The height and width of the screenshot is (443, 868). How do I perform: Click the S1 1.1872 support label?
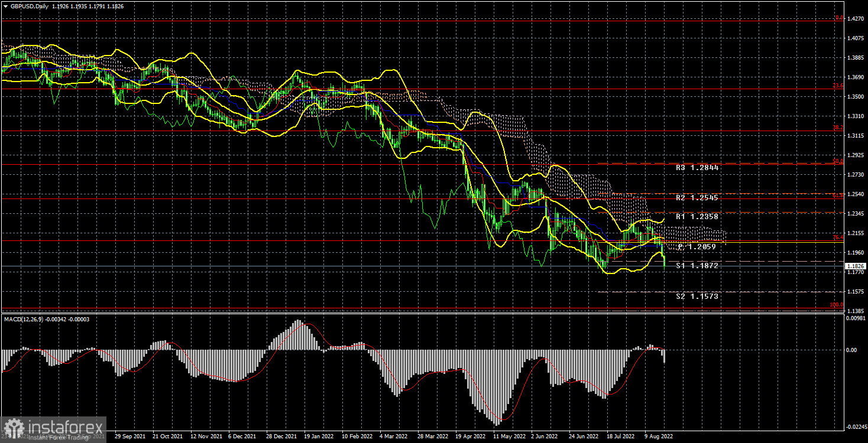[697, 266]
